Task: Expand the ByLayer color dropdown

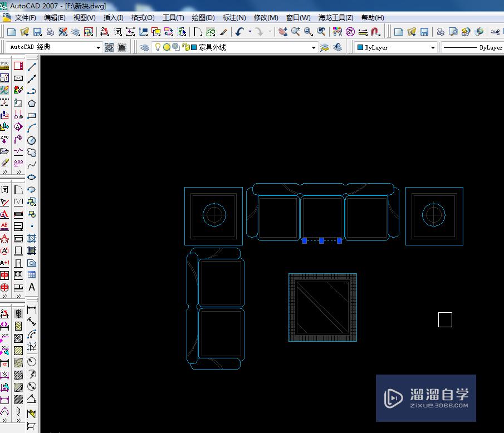Action: pos(434,47)
